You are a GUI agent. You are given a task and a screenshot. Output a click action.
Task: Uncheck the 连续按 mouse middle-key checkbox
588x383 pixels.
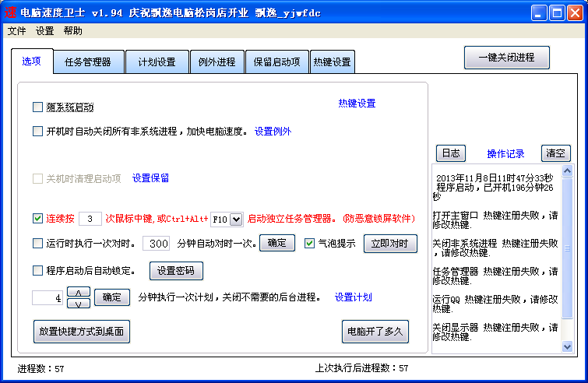pyautogui.click(x=37, y=218)
